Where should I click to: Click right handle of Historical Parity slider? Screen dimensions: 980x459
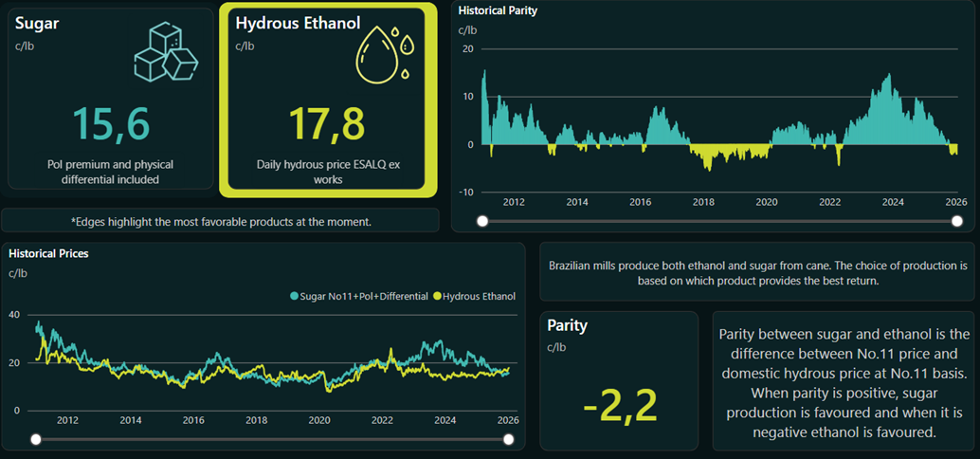pyautogui.click(x=955, y=221)
